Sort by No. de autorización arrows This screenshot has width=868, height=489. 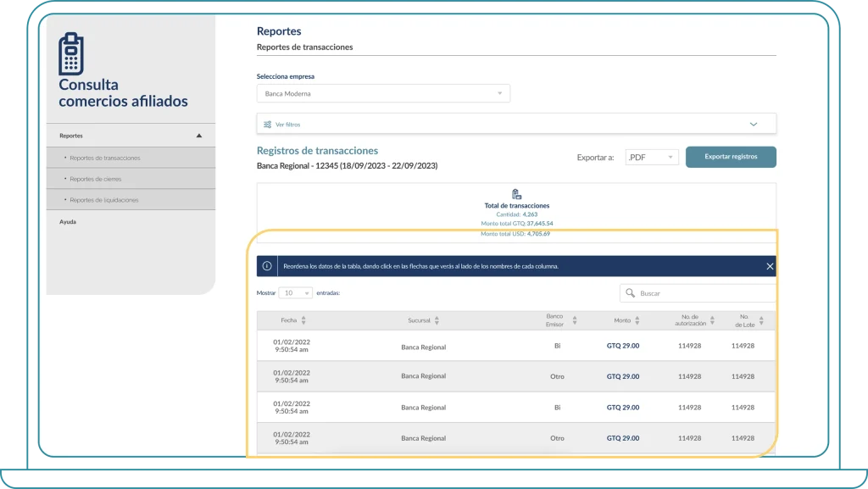click(x=712, y=320)
